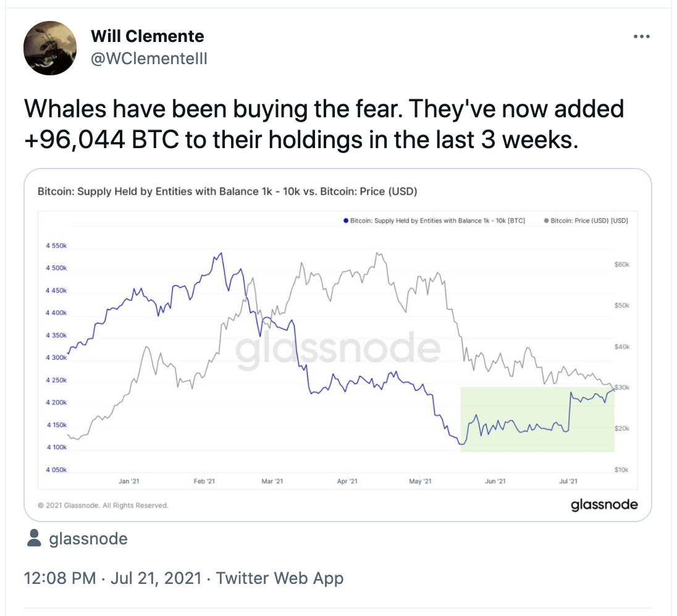Click the chart title about Supply Held
This screenshot has width=677, height=616.
point(227,191)
